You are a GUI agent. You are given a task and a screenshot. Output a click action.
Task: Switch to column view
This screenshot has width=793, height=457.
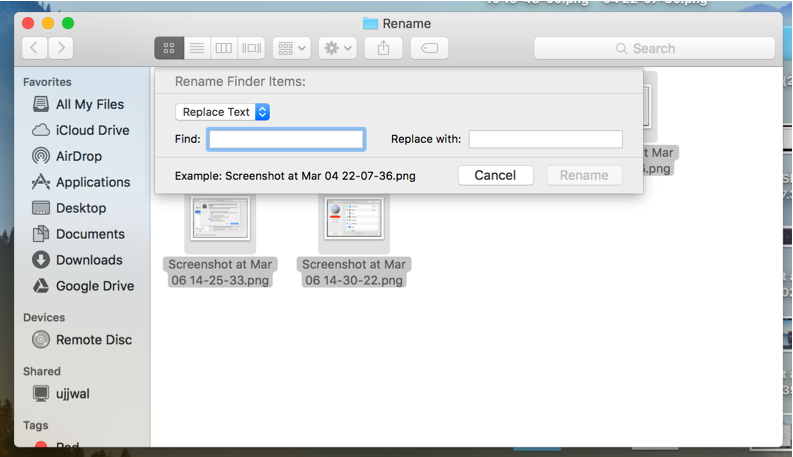pyautogui.click(x=224, y=48)
